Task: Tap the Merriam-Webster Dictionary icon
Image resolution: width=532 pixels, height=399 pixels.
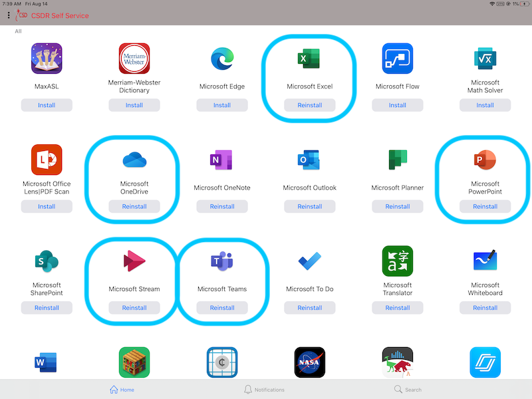Action: click(134, 59)
